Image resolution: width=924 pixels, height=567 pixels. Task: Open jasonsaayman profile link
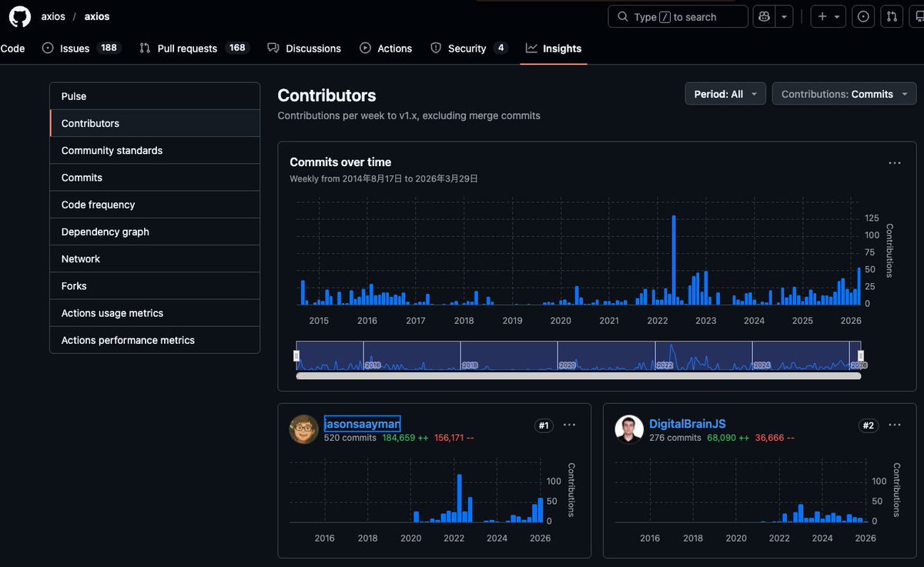point(362,424)
